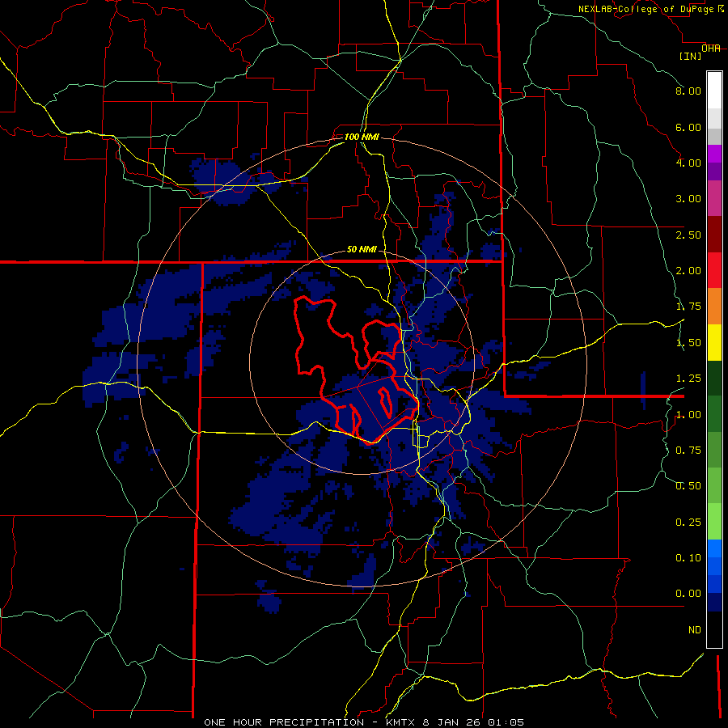Image resolution: width=728 pixels, height=728 pixels.
Task: Click the 0.75 legend value
Action: 688,451
